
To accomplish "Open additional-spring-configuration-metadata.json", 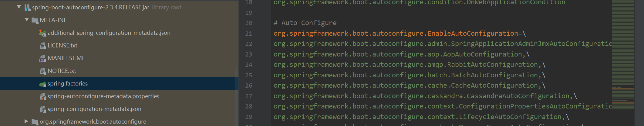I will 109,33.
